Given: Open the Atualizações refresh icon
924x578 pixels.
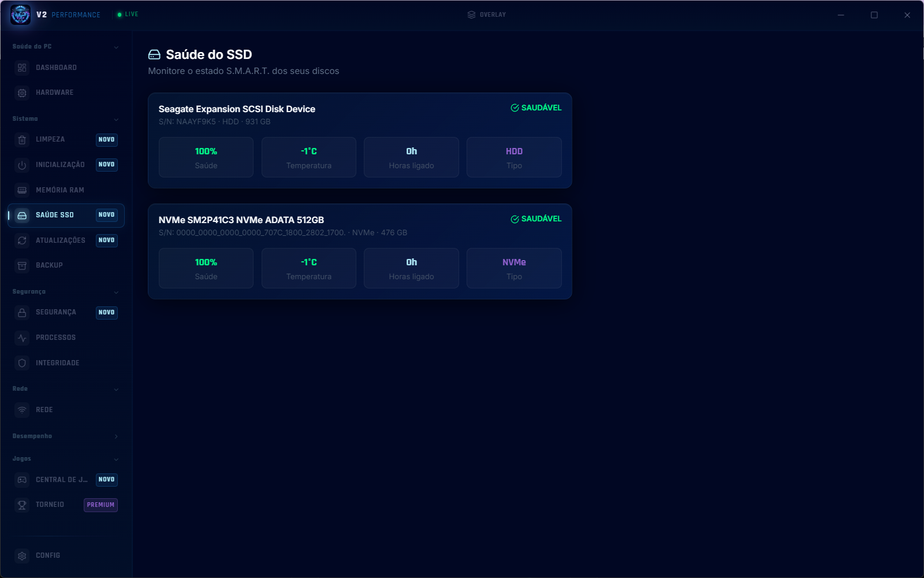Looking at the screenshot, I should click(22, 240).
